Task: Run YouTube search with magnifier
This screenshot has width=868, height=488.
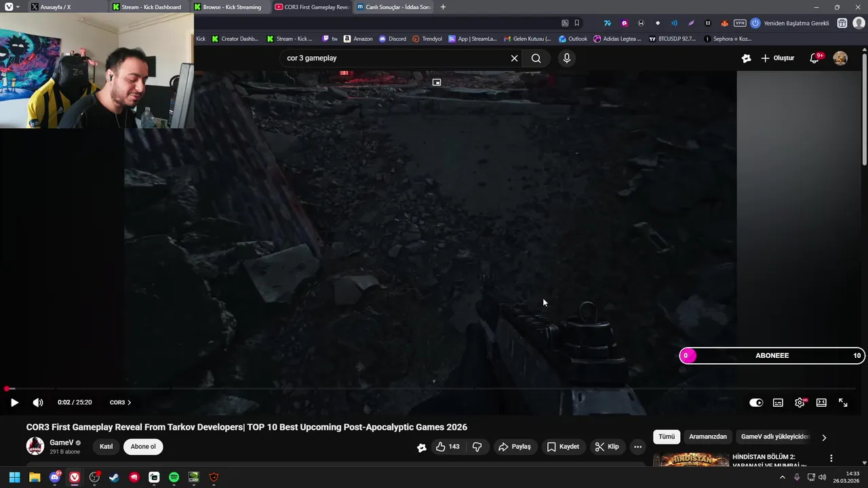Action: (536, 58)
